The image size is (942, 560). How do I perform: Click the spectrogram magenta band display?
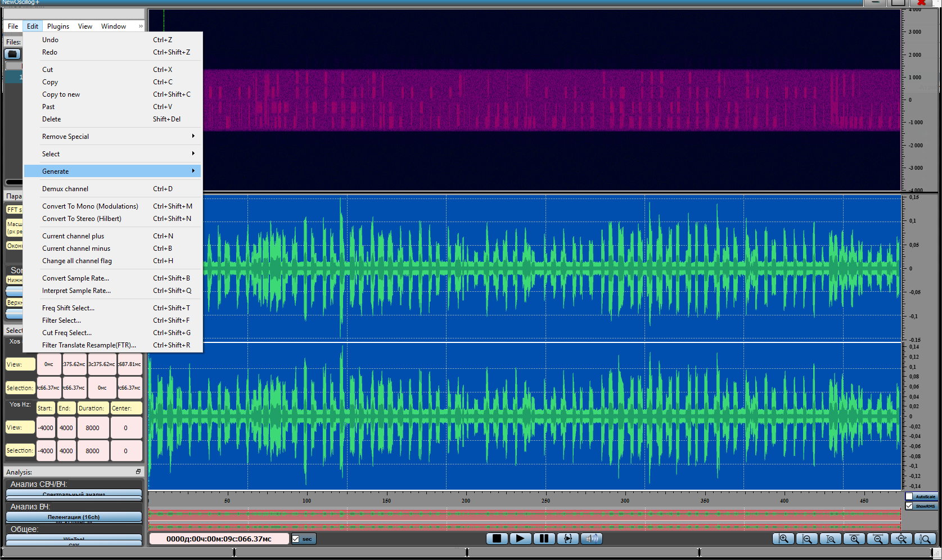click(551, 100)
